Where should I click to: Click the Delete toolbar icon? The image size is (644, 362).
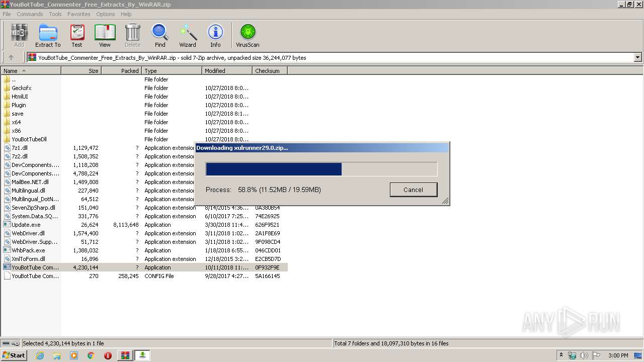point(133,36)
